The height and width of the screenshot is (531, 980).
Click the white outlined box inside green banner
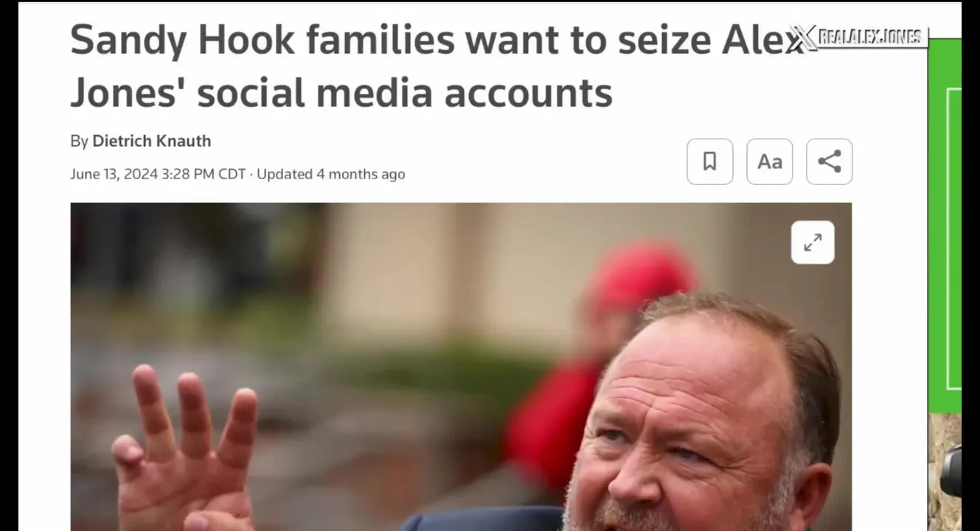953,236
